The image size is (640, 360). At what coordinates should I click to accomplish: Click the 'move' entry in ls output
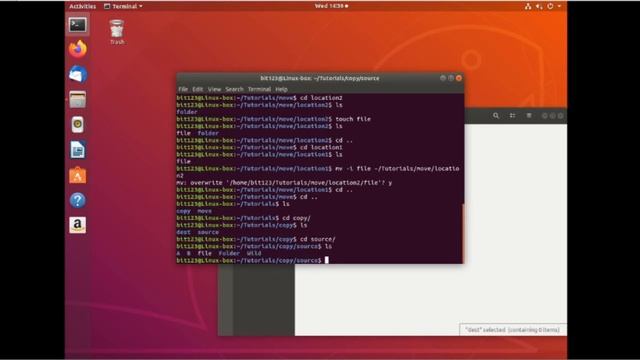click(204, 211)
